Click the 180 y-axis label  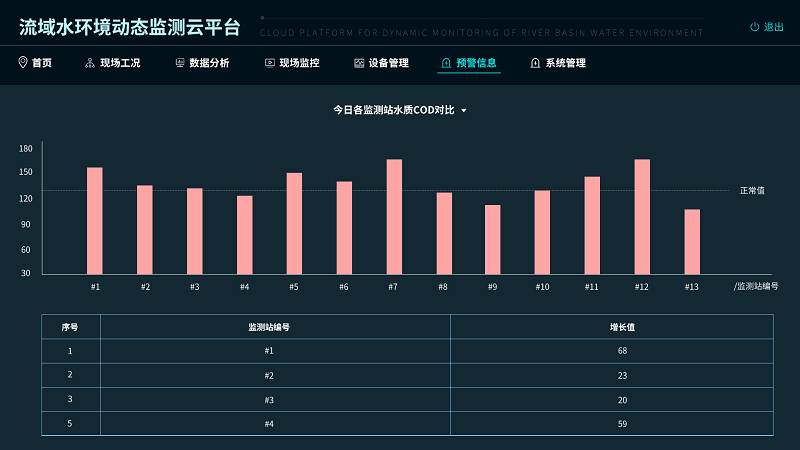click(x=26, y=148)
